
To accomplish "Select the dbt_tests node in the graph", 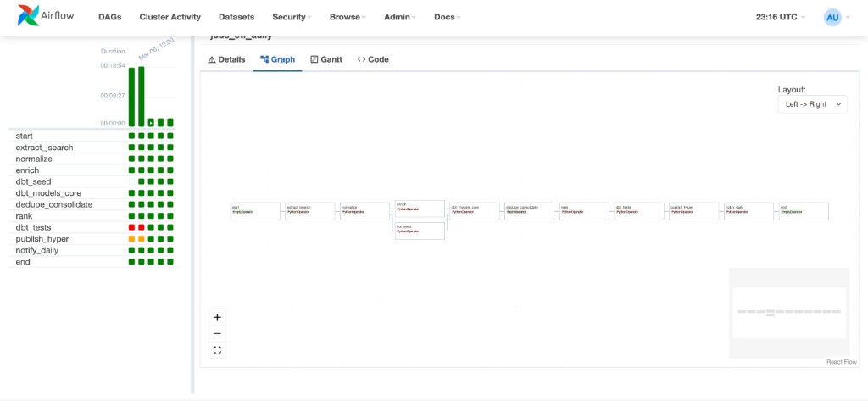I will [x=639, y=211].
